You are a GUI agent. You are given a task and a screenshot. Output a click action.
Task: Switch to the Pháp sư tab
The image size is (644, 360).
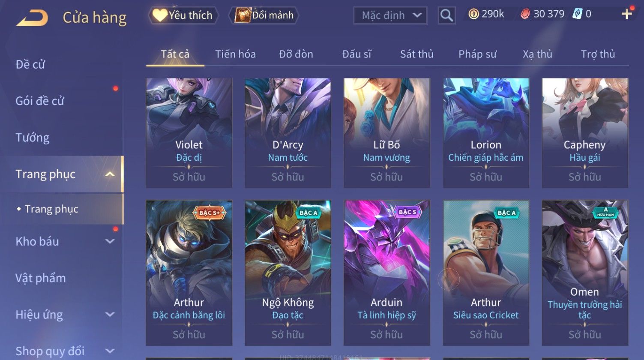(477, 54)
